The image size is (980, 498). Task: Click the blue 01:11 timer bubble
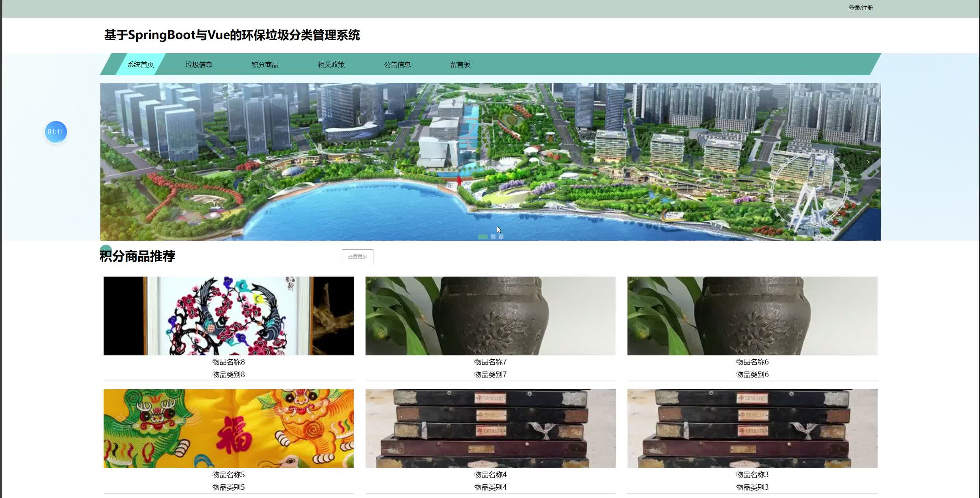(56, 132)
